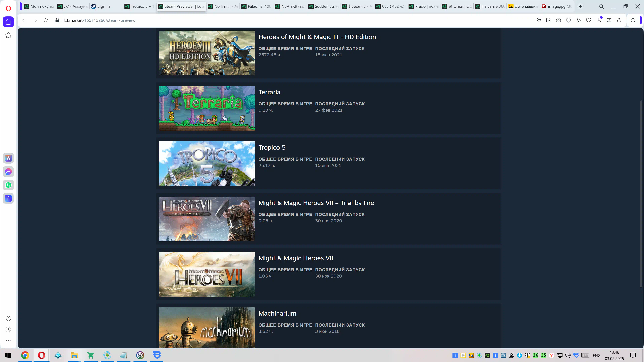Open the Opera downloads icon

point(599,20)
